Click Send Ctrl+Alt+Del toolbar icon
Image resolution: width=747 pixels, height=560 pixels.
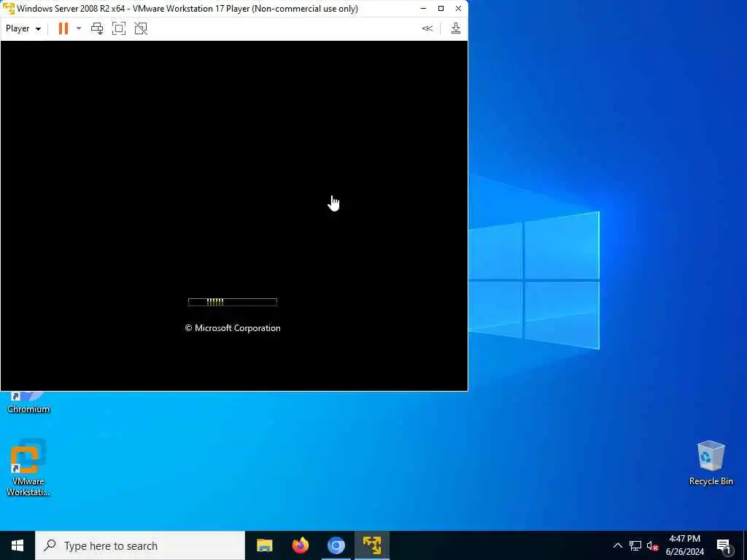click(x=97, y=28)
